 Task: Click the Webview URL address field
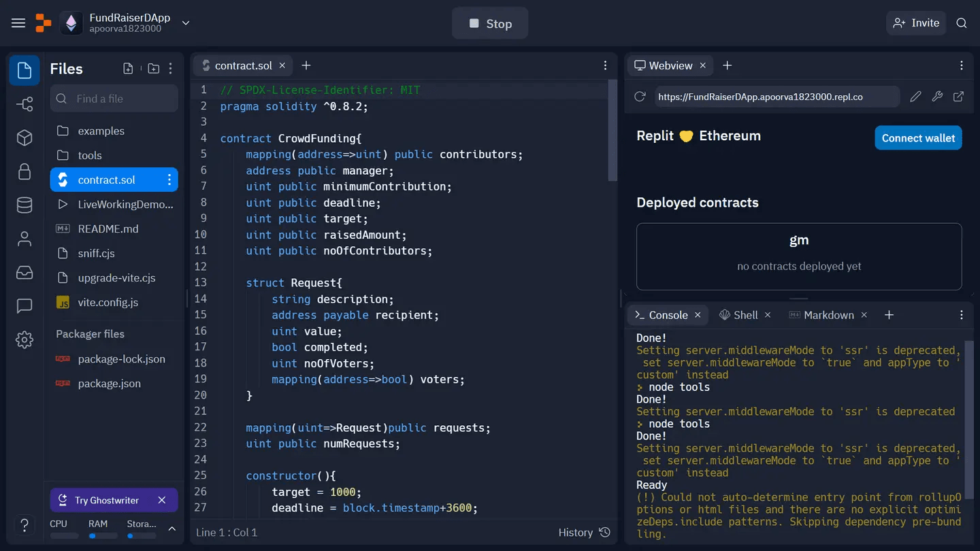click(777, 97)
